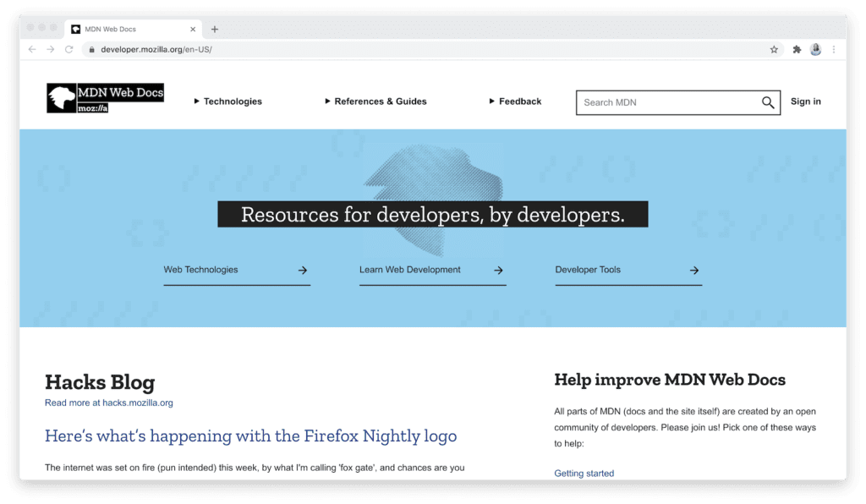Click the browser profile avatar icon

[x=815, y=49]
